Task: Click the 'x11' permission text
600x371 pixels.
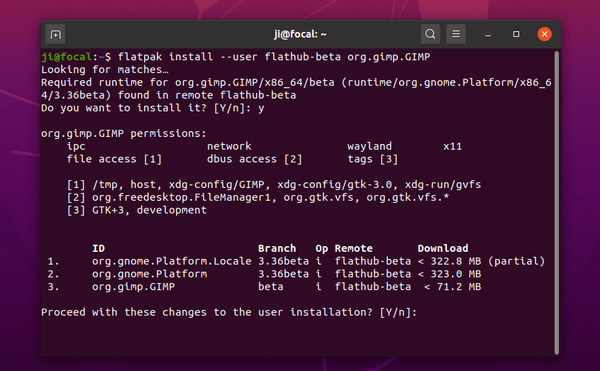Action: tap(452, 146)
